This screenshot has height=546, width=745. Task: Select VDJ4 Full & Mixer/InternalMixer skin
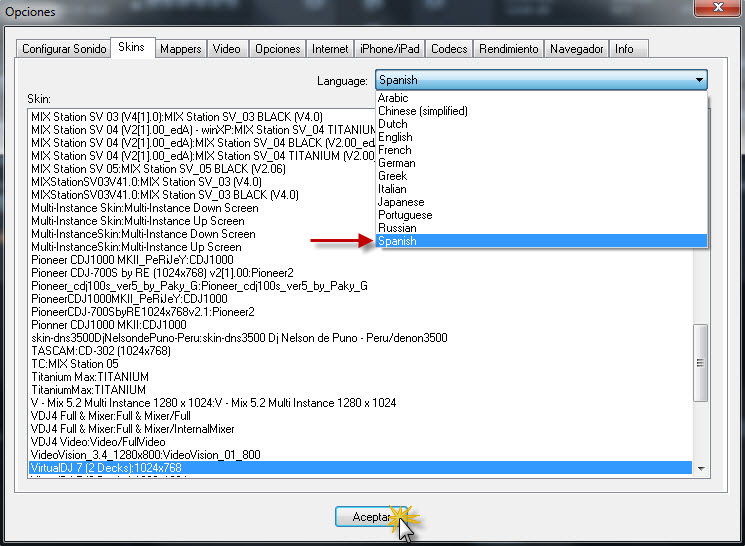[361, 429]
